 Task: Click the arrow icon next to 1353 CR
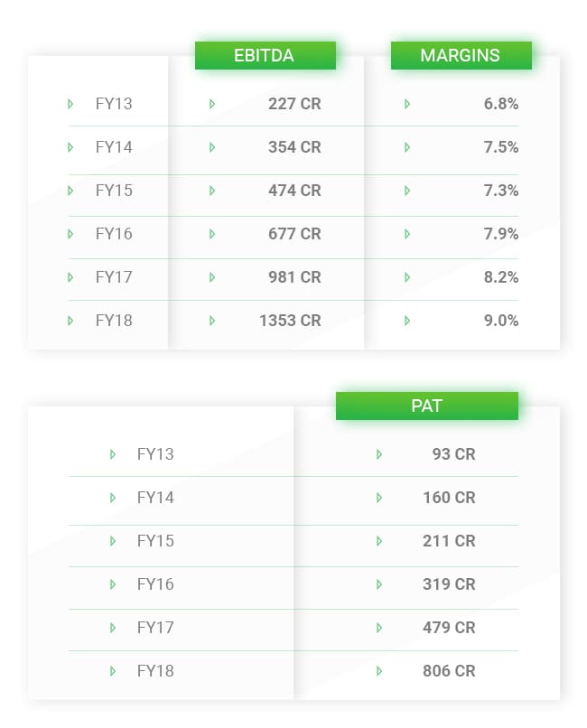(212, 321)
